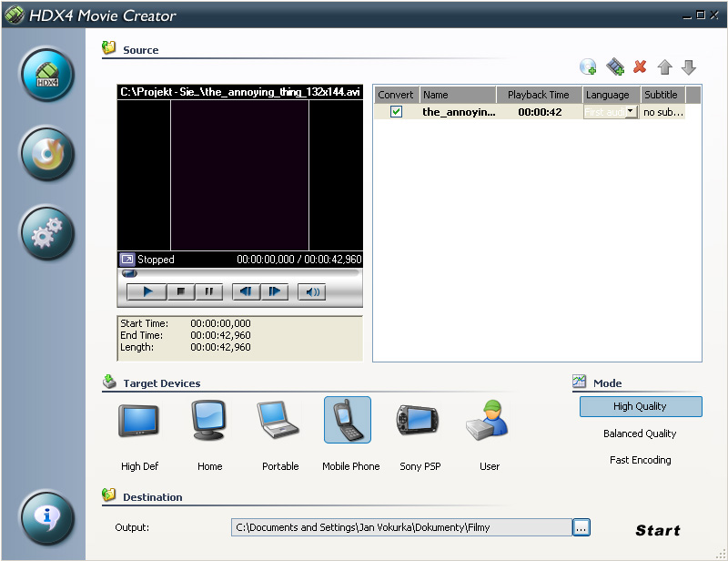Click the Start button
This screenshot has height=561, width=728.
(658, 530)
